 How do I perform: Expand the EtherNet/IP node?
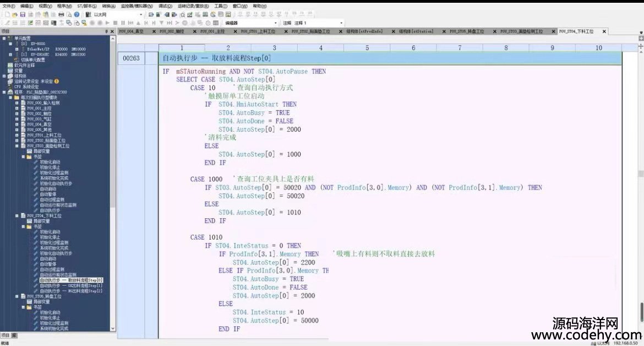[x=17, y=49]
